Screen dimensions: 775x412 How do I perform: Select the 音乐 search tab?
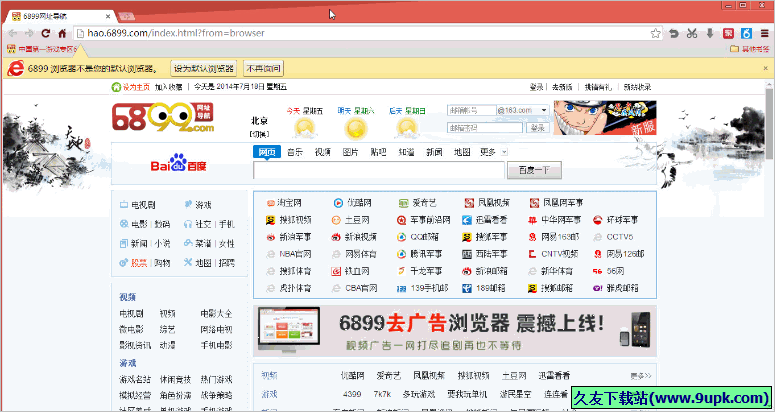(x=295, y=152)
